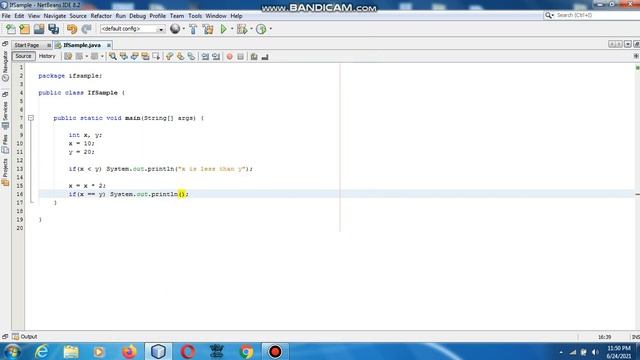
Task: Click the Previous Bookmark icon
Action: (169, 56)
